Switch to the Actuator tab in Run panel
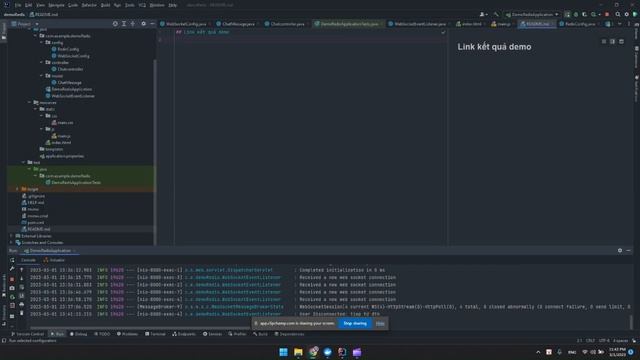The image size is (640, 360). [x=54, y=260]
